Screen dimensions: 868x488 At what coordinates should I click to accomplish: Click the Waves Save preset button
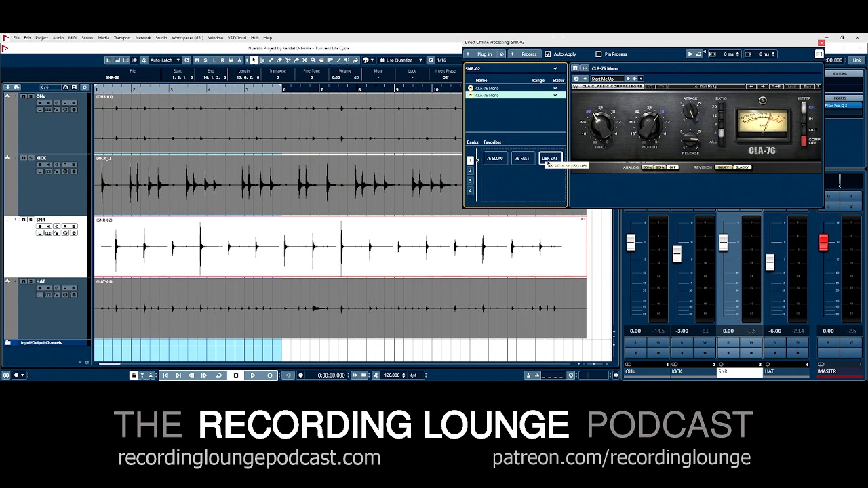coord(807,87)
